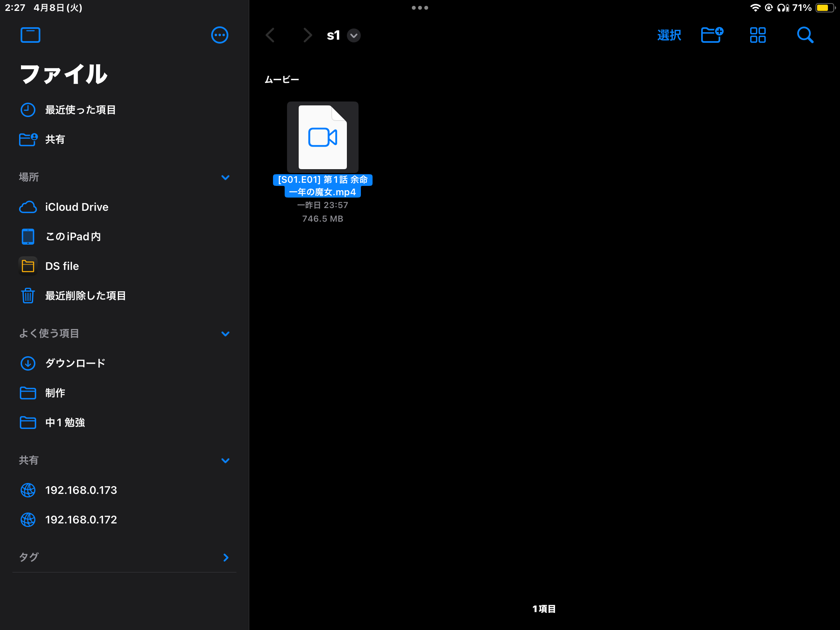Go back with left arrow
The height and width of the screenshot is (630, 840).
270,35
